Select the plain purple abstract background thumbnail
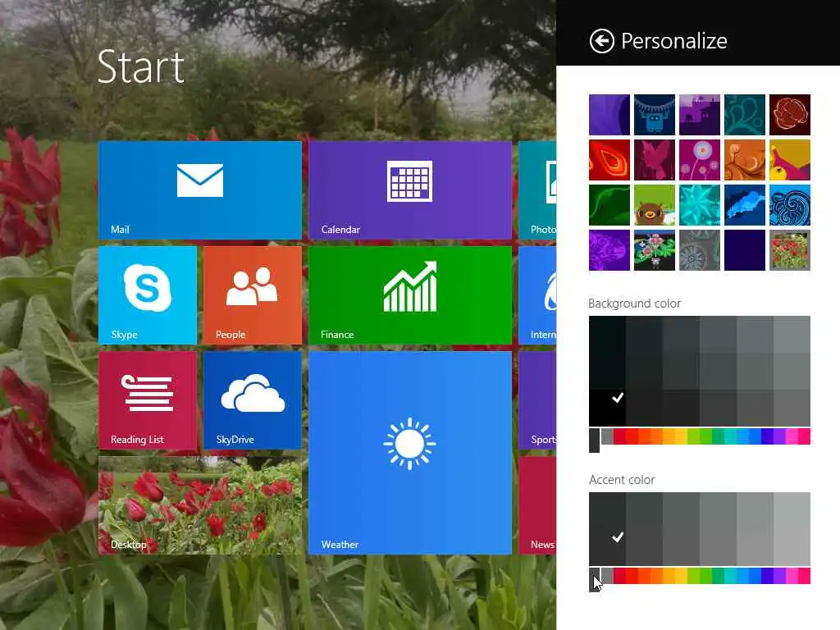 pyautogui.click(x=609, y=115)
